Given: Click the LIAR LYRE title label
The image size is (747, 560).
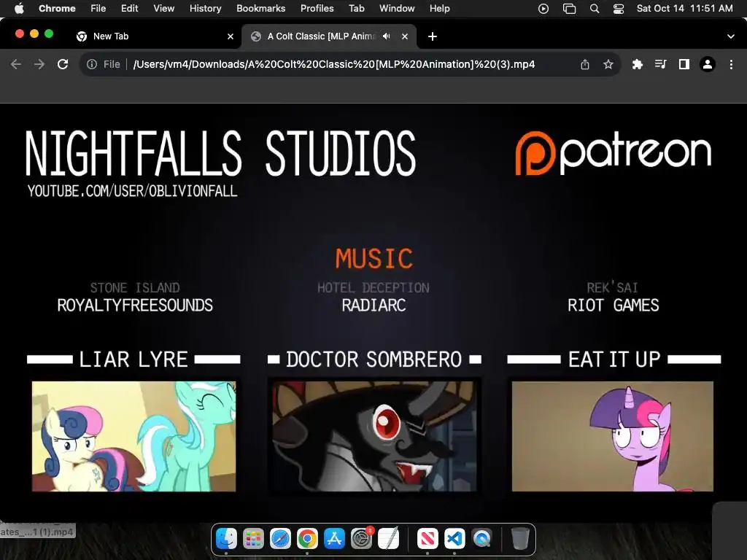Looking at the screenshot, I should point(133,359).
